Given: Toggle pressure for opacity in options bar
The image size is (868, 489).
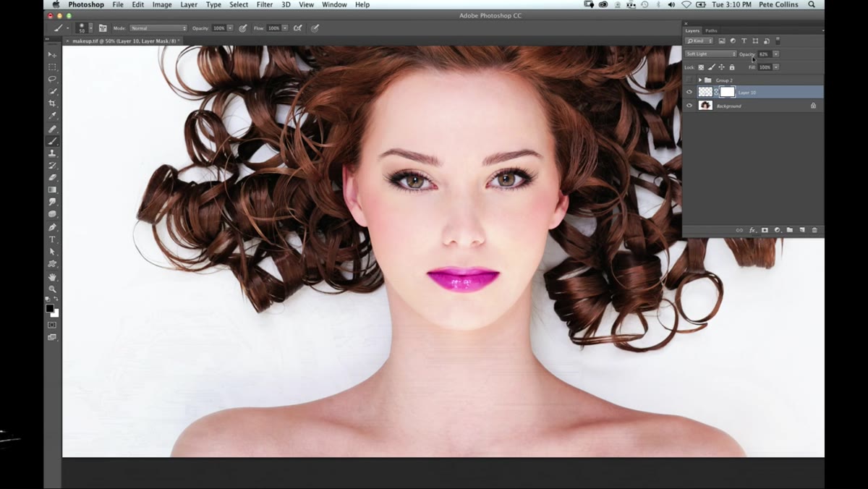Looking at the screenshot, I should [x=243, y=28].
